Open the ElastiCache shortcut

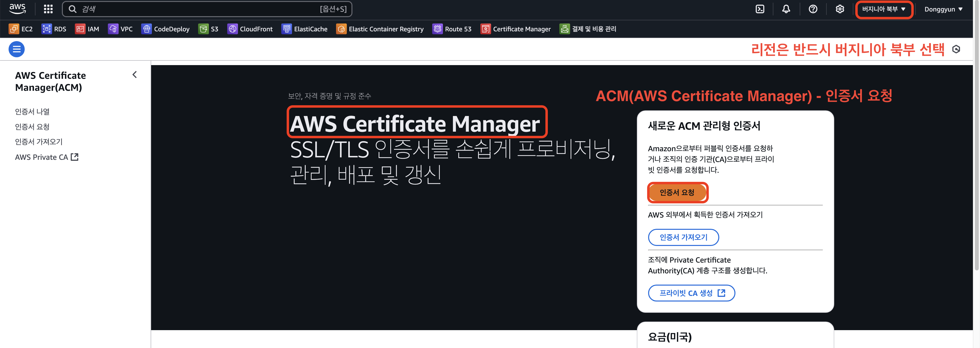[x=304, y=29]
